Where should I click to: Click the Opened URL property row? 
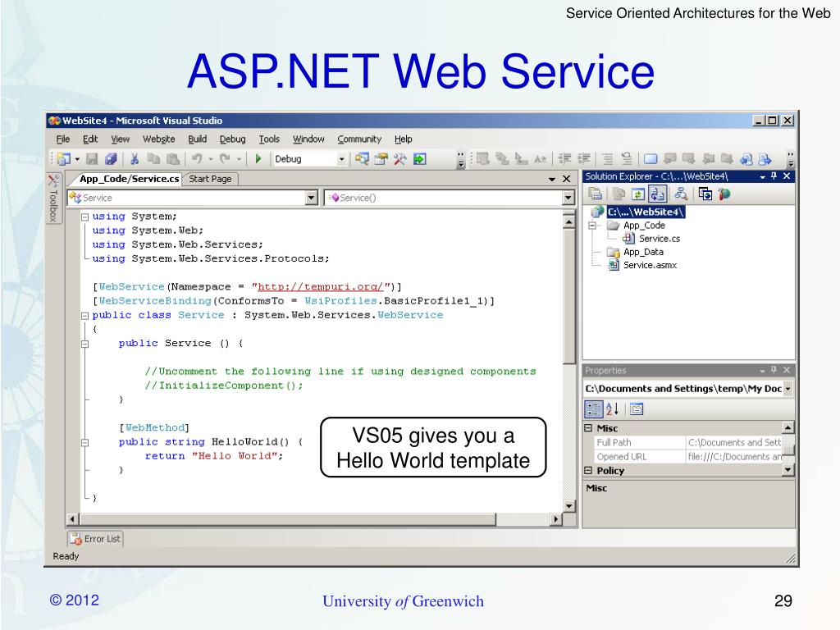click(x=688, y=457)
